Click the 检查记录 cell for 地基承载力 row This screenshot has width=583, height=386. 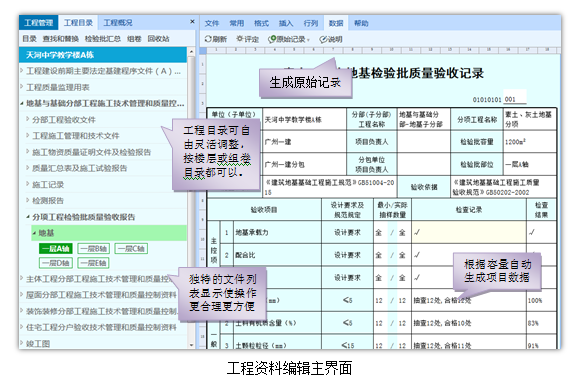click(469, 232)
